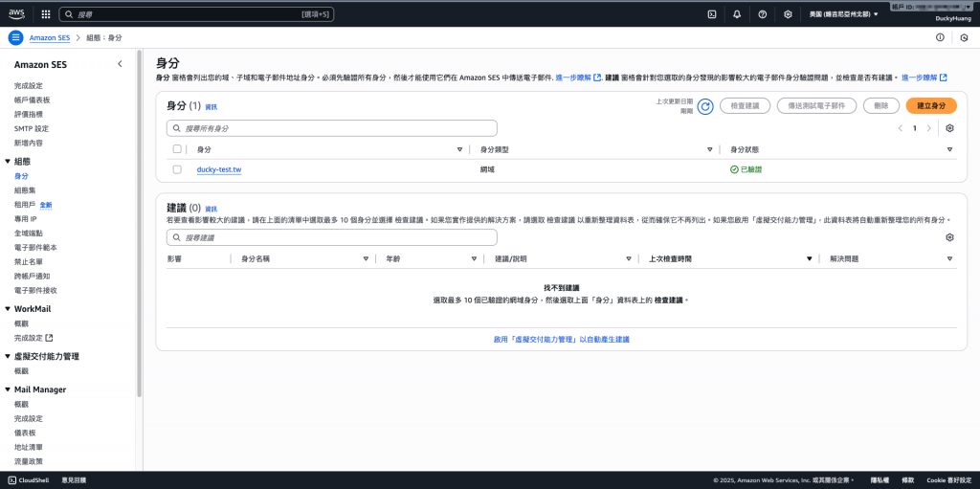Image resolution: width=980 pixels, height=489 pixels.
Task: Open 地址清單 under Mail Manager
Action: click(x=28, y=447)
